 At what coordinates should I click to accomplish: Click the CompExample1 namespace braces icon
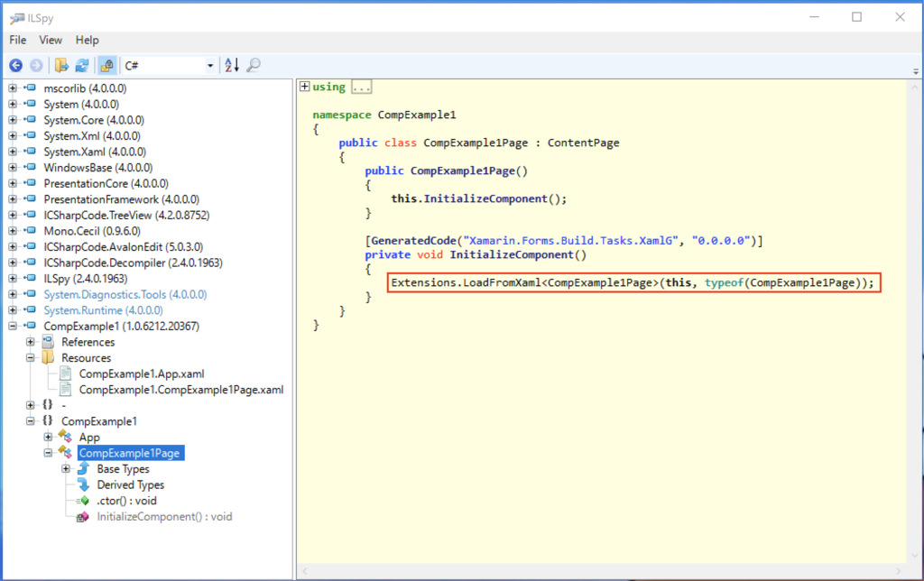coord(48,420)
